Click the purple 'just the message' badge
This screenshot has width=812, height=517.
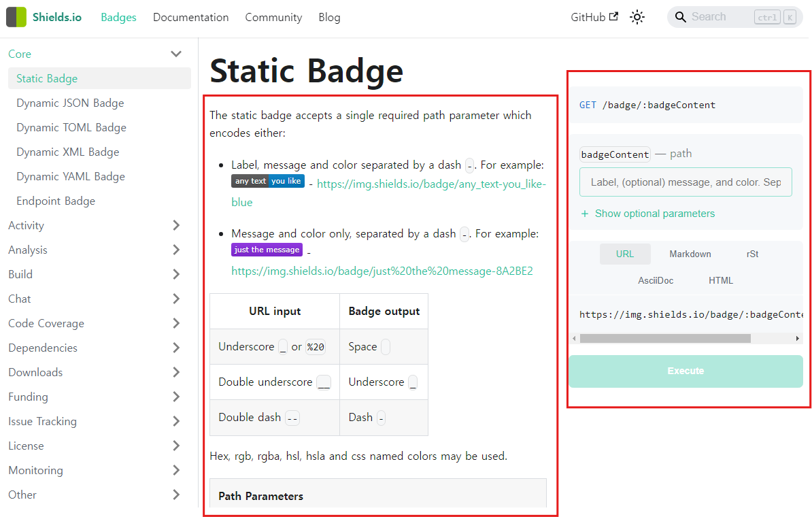267,250
